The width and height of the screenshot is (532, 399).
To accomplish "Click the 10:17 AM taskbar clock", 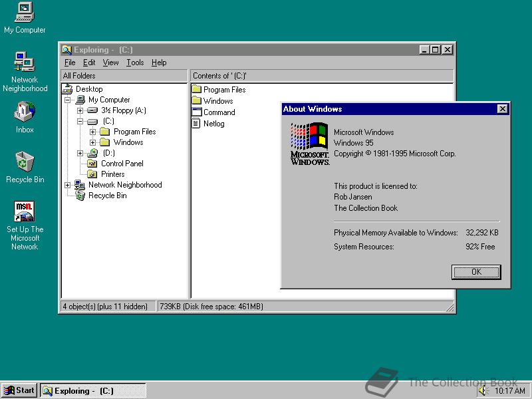I will pos(509,390).
